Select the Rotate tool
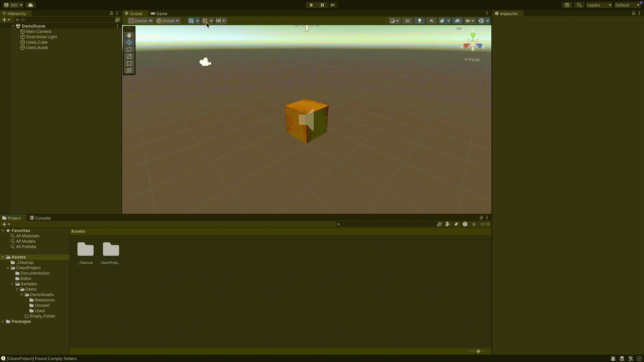644x362 pixels. (x=129, y=49)
